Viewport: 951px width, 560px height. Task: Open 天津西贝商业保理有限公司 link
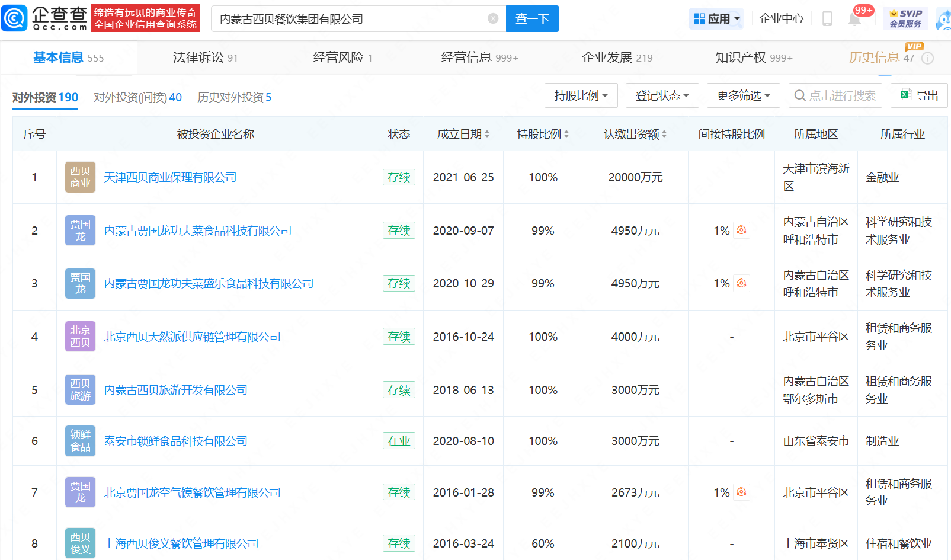[170, 177]
